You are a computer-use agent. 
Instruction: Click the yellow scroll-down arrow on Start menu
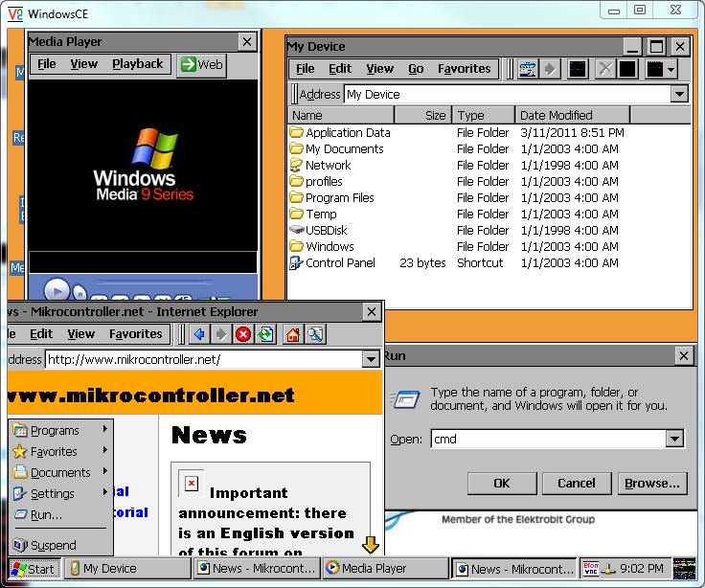point(371,545)
